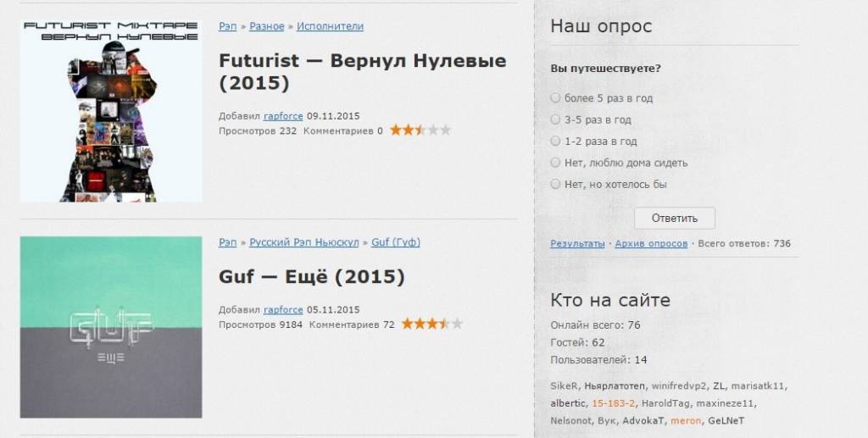This screenshot has width=868, height=438.
Task: Open the Guf Ещё album cover thumbnail
Action: pos(111,327)
